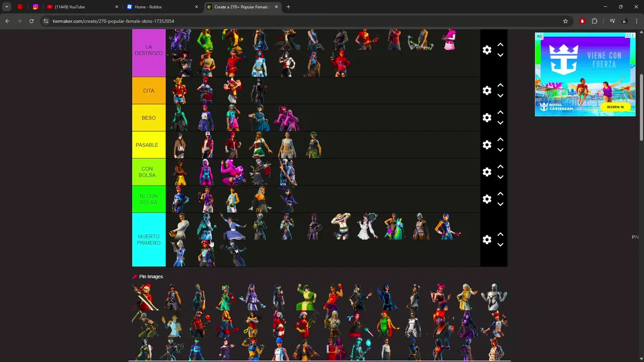The width and height of the screenshot is (644, 362).
Task: Open settings gear for BESO tier
Action: pyautogui.click(x=487, y=118)
